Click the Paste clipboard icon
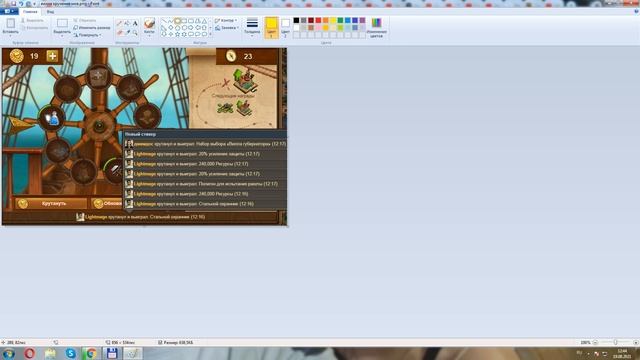Viewport: 640px width, 360px height. (11, 23)
